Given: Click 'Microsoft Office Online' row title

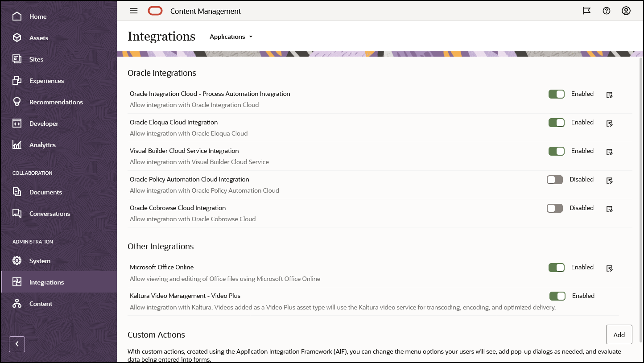Looking at the screenshot, I should (162, 267).
